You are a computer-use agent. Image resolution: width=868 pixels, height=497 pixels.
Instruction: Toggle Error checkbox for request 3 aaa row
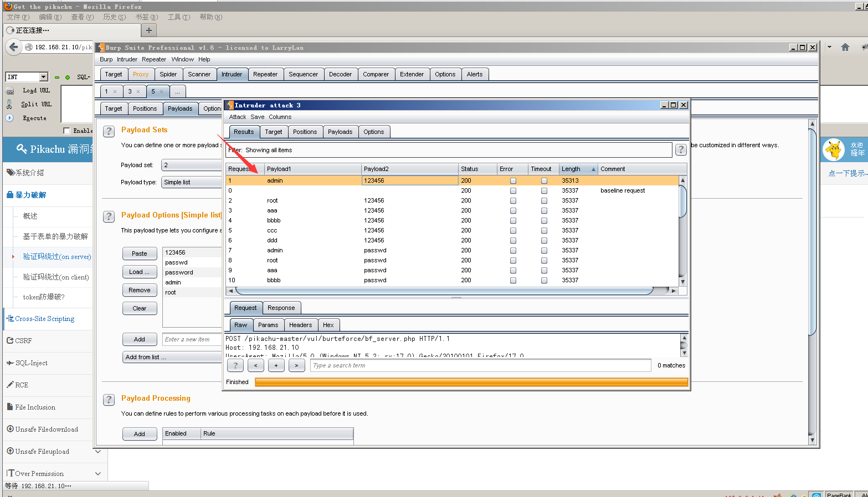pos(513,211)
